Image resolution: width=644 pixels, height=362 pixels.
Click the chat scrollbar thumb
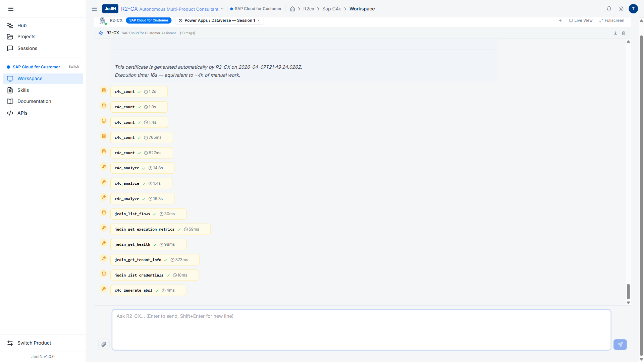(628, 291)
